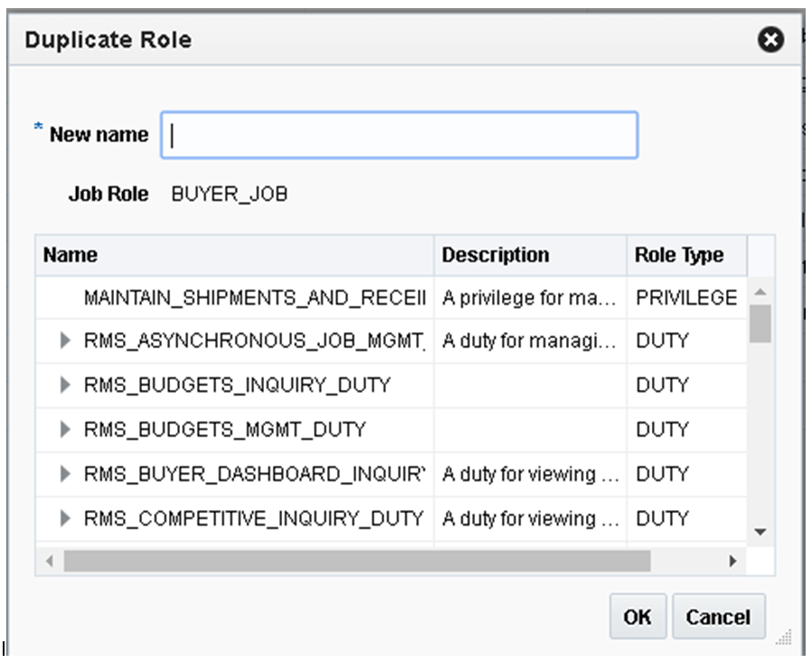Click the Cancel button
This screenshot has width=812, height=663.
pyautogui.click(x=719, y=616)
